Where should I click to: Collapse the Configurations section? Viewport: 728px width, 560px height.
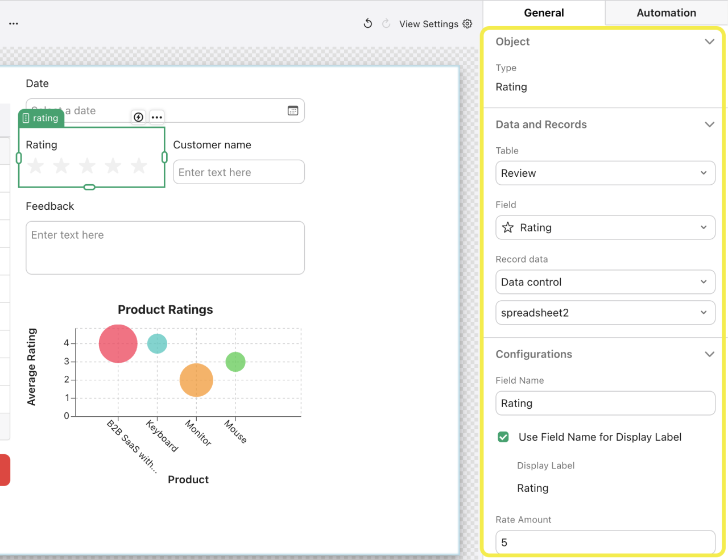click(709, 354)
